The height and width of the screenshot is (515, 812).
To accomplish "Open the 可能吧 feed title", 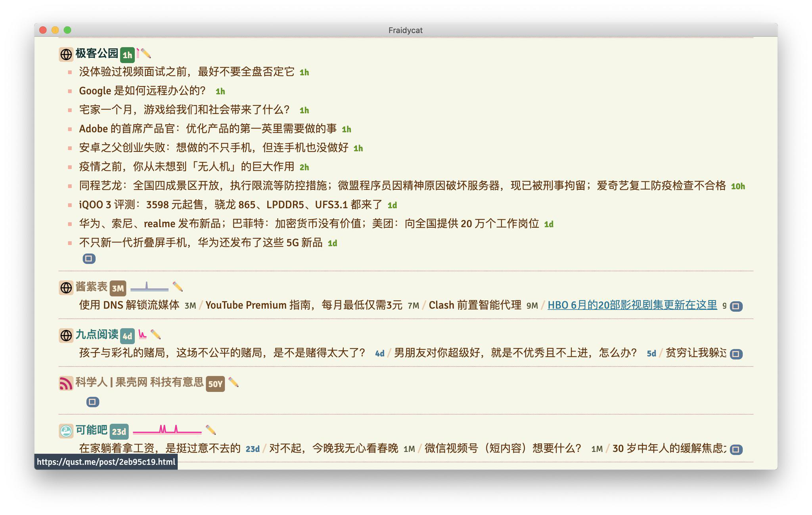I will (x=91, y=430).
